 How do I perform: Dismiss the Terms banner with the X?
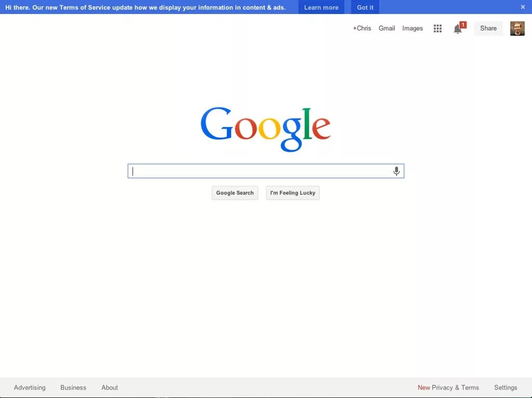pos(523,7)
